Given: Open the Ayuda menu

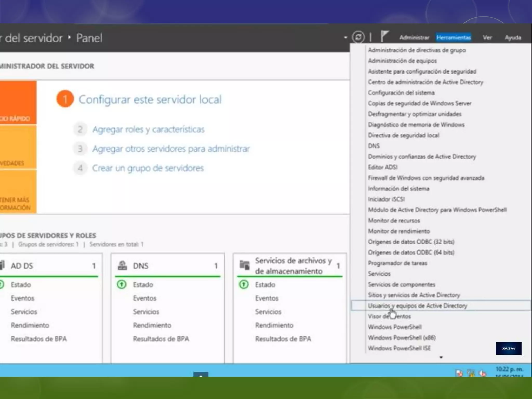Looking at the screenshot, I should pos(513,38).
